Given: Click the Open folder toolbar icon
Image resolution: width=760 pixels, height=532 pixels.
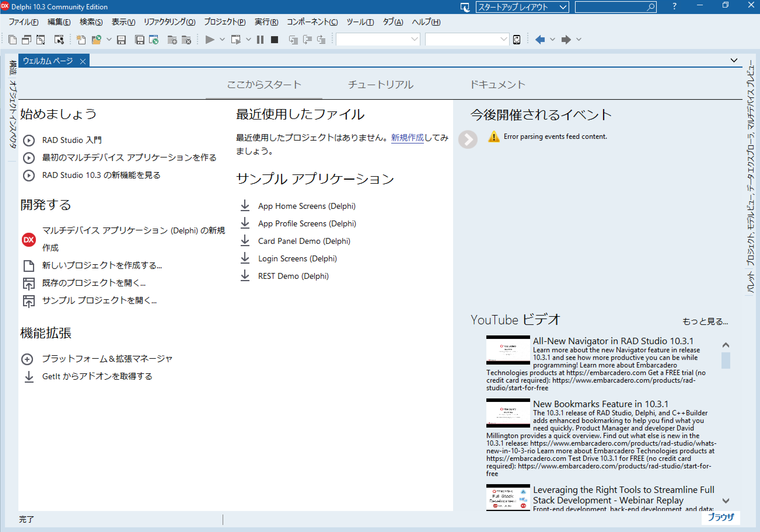Looking at the screenshot, I should click(x=97, y=40).
